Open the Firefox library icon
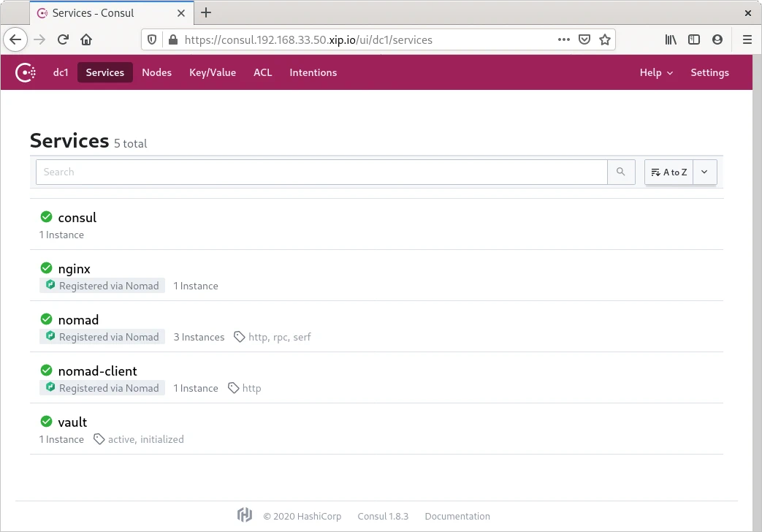 (671, 40)
